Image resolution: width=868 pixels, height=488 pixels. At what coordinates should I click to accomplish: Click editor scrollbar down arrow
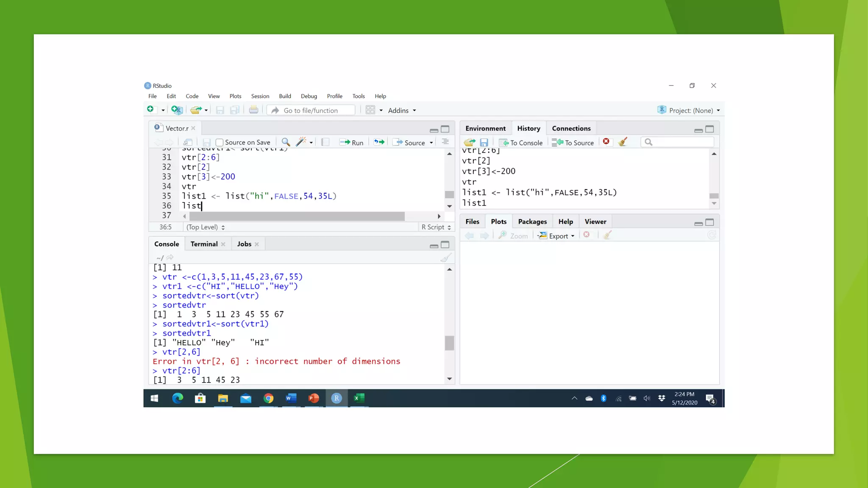pos(449,206)
